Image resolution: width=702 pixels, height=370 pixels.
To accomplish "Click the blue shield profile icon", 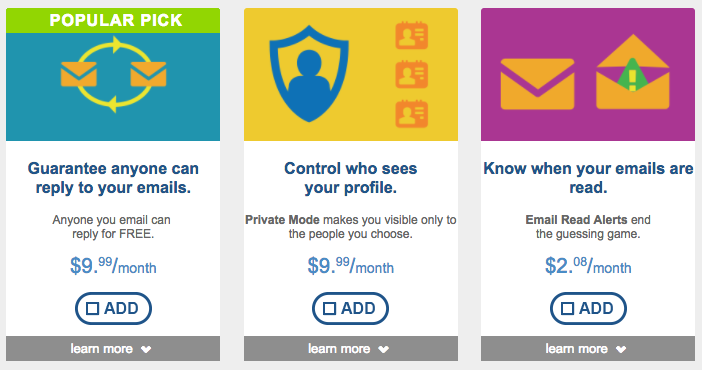I will pyautogui.click(x=309, y=74).
